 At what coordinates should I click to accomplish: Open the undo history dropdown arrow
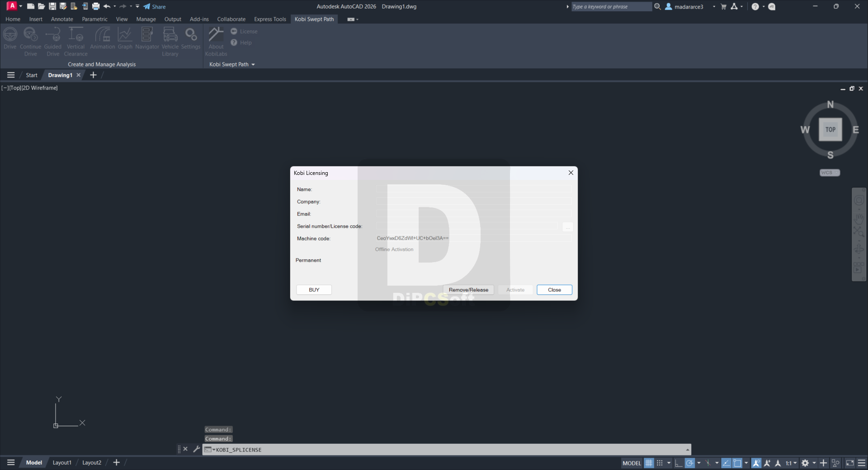coord(115,6)
